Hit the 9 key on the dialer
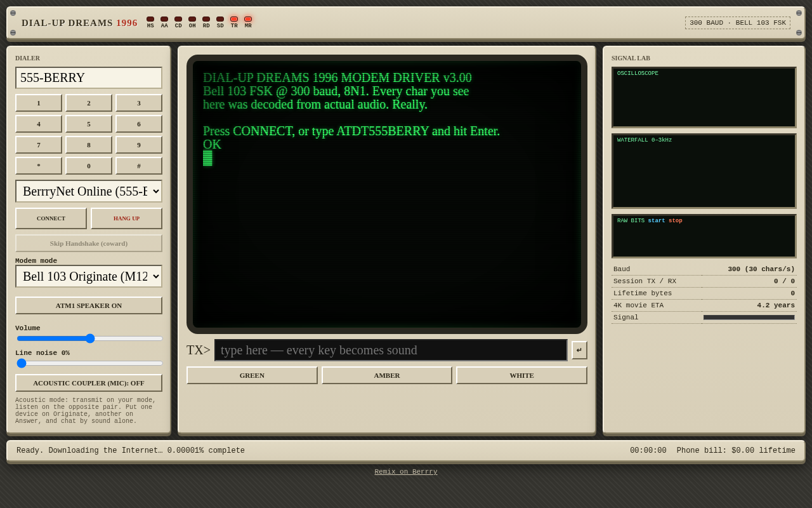Image resolution: width=812 pixels, height=508 pixels. [139, 145]
